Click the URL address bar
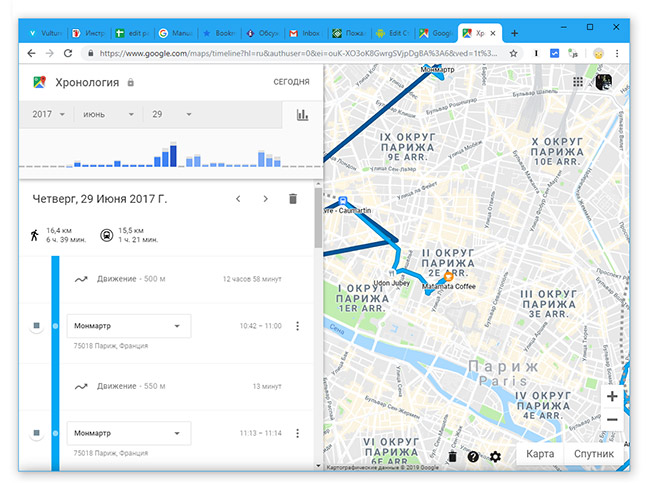650x483 pixels. coord(298,53)
